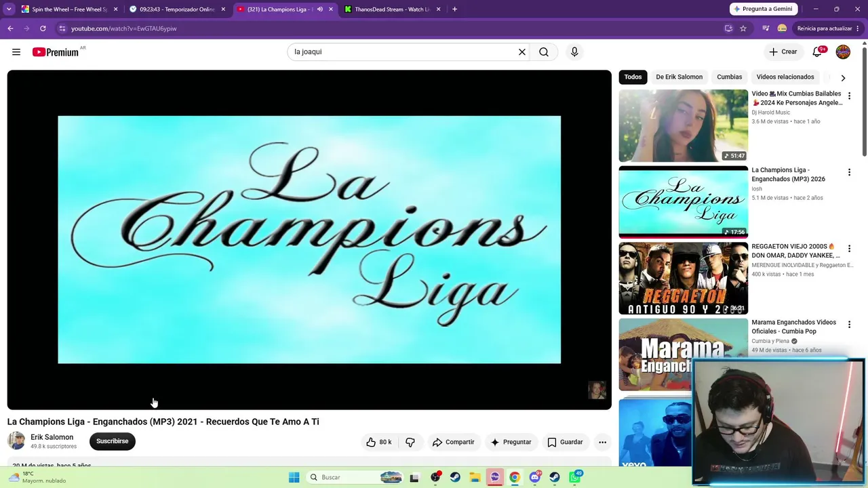Reload the page in Chrome

coord(43,28)
